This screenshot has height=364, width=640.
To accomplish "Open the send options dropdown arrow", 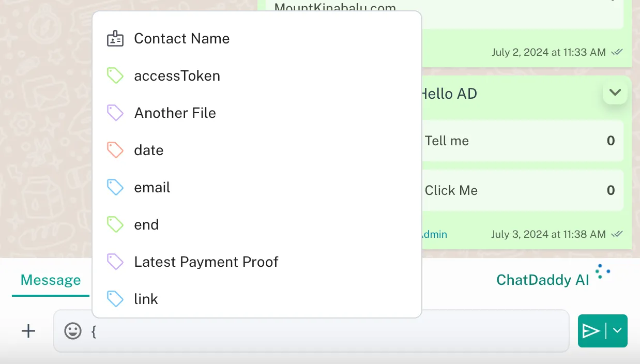I will click(x=617, y=331).
